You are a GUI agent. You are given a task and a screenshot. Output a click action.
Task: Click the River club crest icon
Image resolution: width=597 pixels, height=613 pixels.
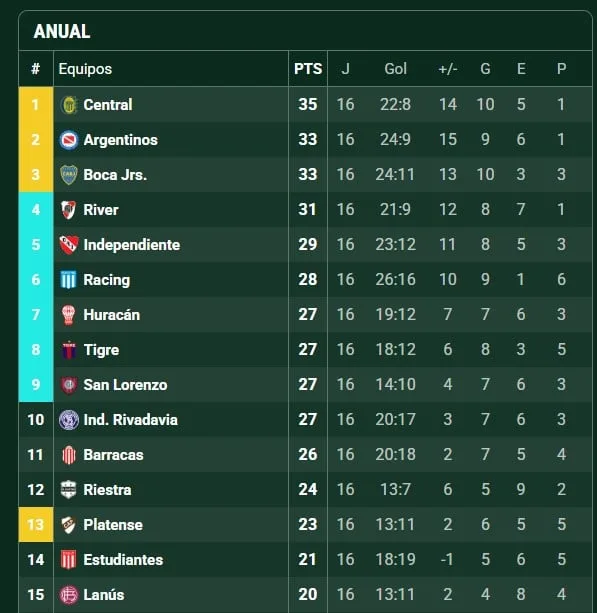pos(69,210)
